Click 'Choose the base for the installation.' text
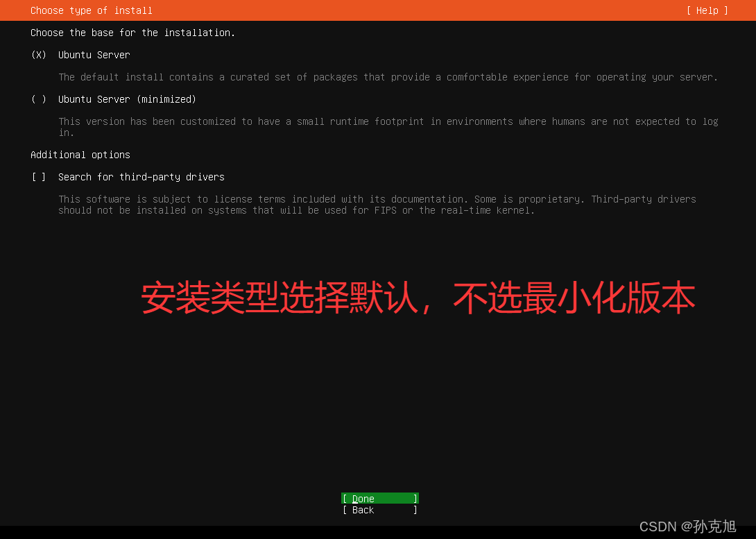 [x=132, y=33]
